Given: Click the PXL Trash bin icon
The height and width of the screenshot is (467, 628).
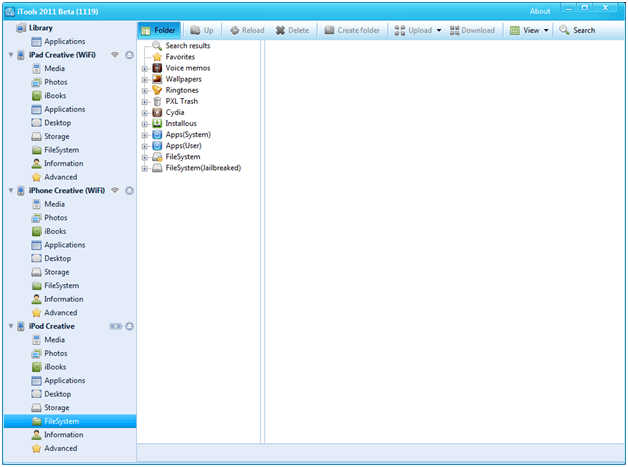Looking at the screenshot, I should (157, 101).
